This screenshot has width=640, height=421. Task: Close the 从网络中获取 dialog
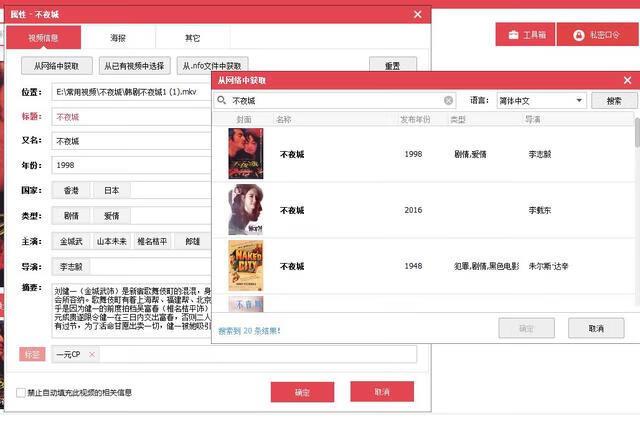(628, 79)
